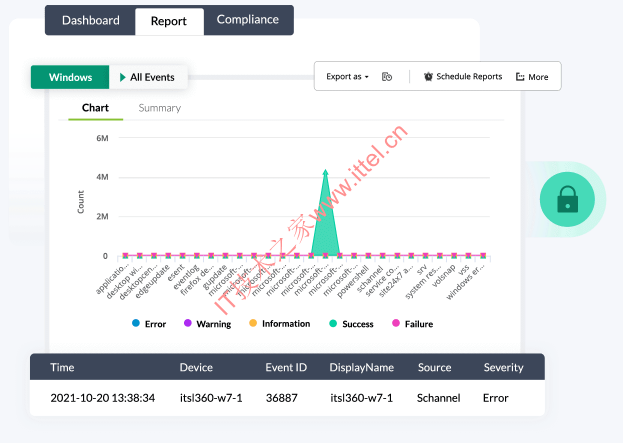Toggle the Information series in legend

coord(253,324)
